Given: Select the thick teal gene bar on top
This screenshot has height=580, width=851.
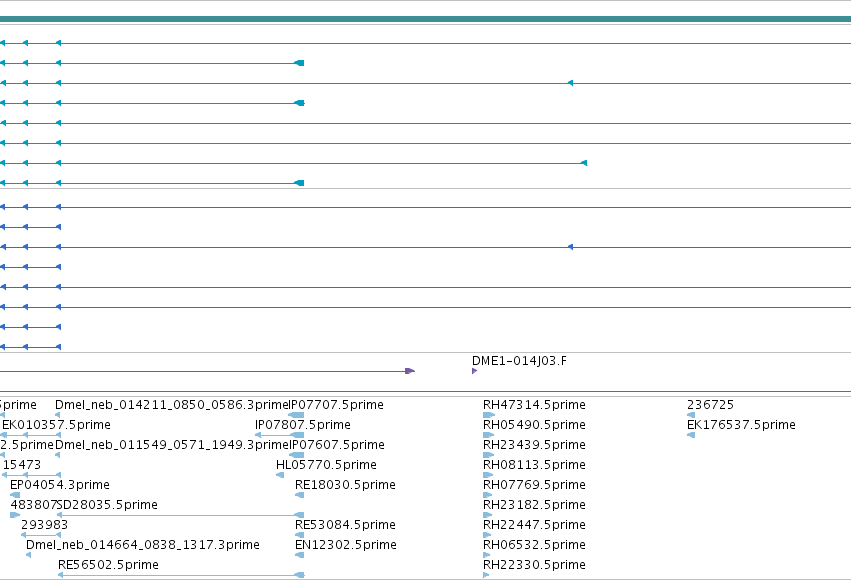Looking at the screenshot, I should click(426, 19).
